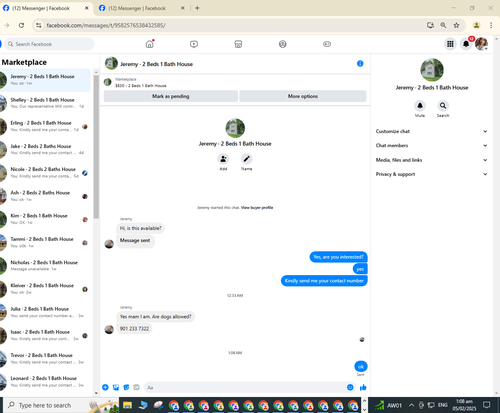Attach a photo using image icon
This screenshot has width=500, height=413.
click(x=116, y=387)
